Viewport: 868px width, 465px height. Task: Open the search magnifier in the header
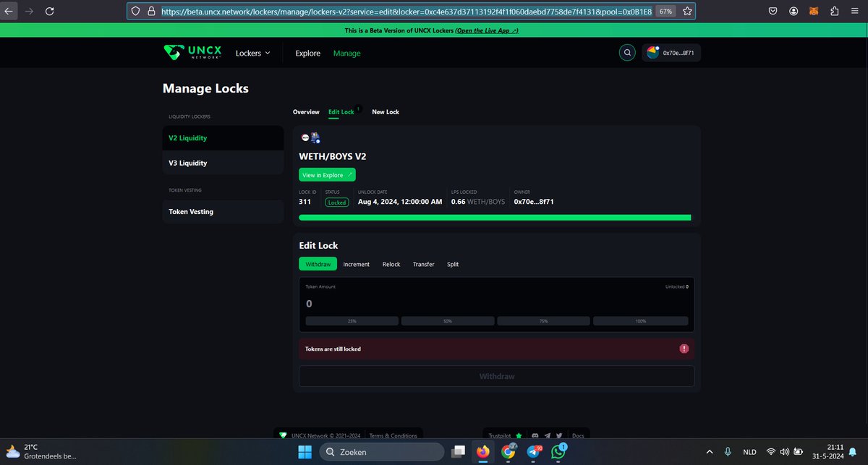[x=626, y=53]
